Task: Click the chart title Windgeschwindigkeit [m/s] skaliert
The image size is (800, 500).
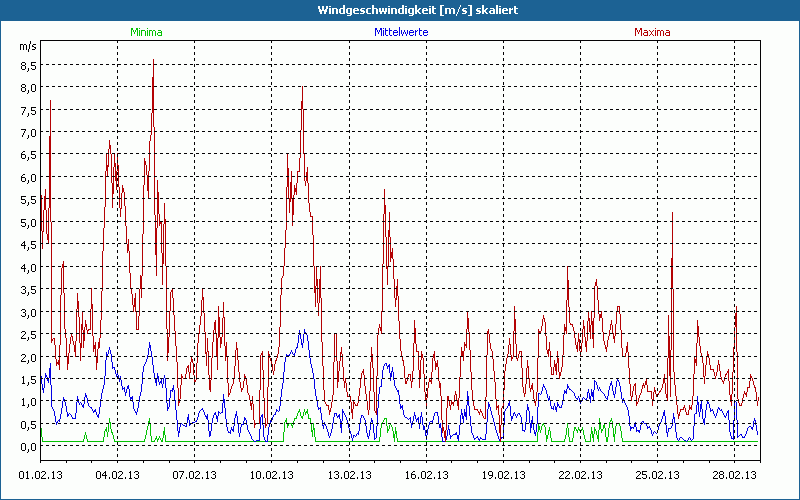Action: (x=400, y=9)
